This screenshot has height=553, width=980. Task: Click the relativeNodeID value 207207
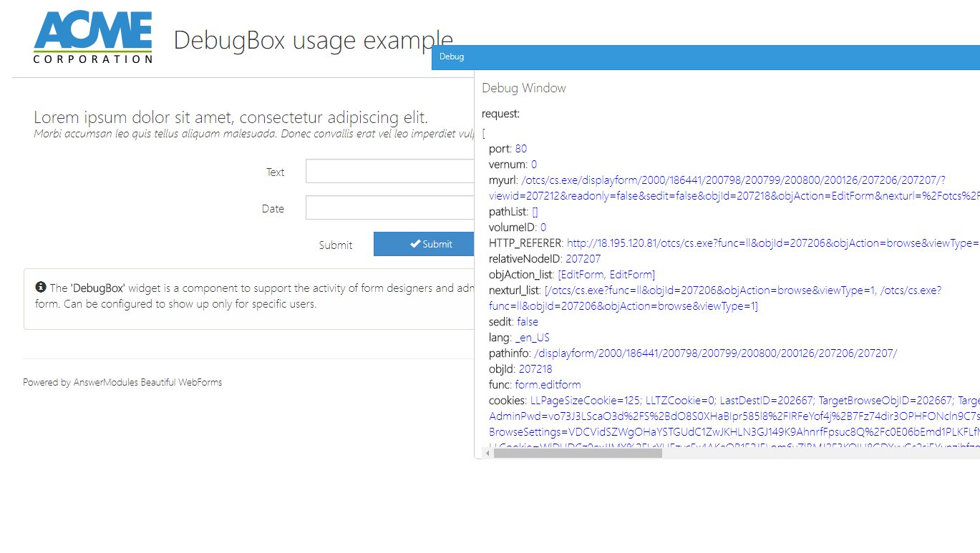(x=583, y=259)
